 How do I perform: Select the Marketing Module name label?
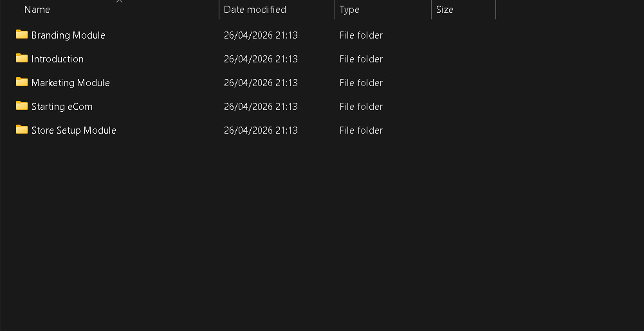(x=71, y=83)
